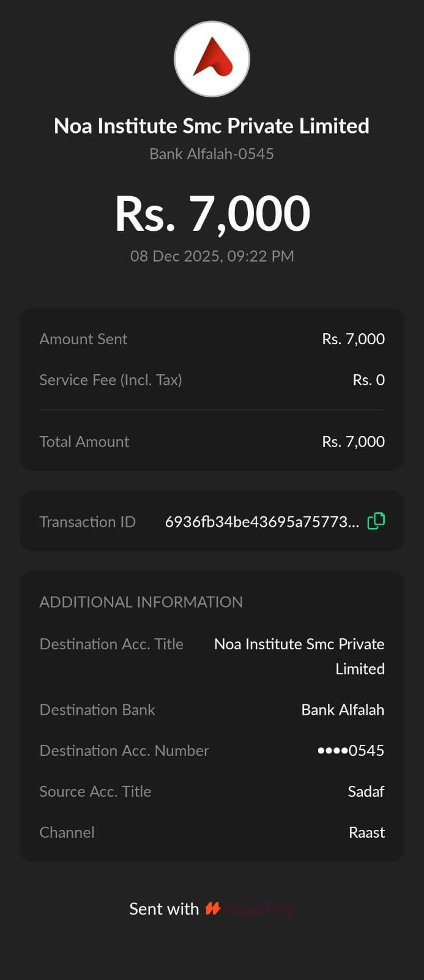Click the Sent with text
Viewport: 424px width, 980px height.
pyautogui.click(x=164, y=909)
